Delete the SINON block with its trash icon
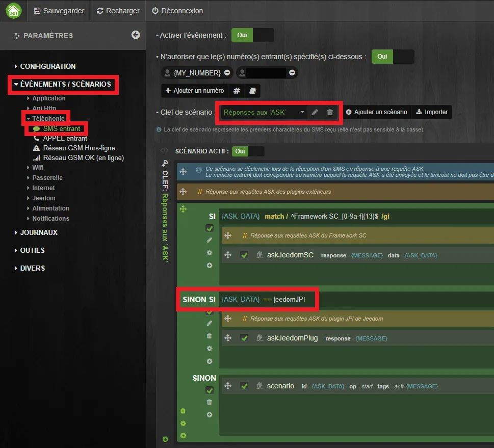 [209, 402]
